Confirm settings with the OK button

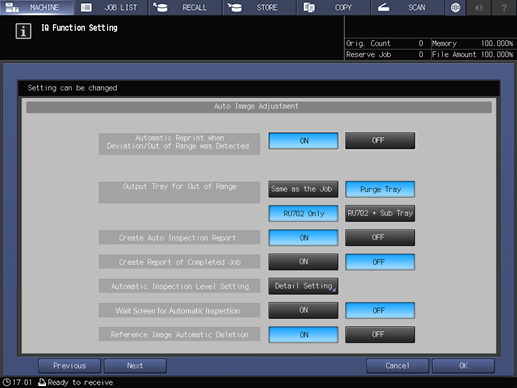[x=463, y=366]
